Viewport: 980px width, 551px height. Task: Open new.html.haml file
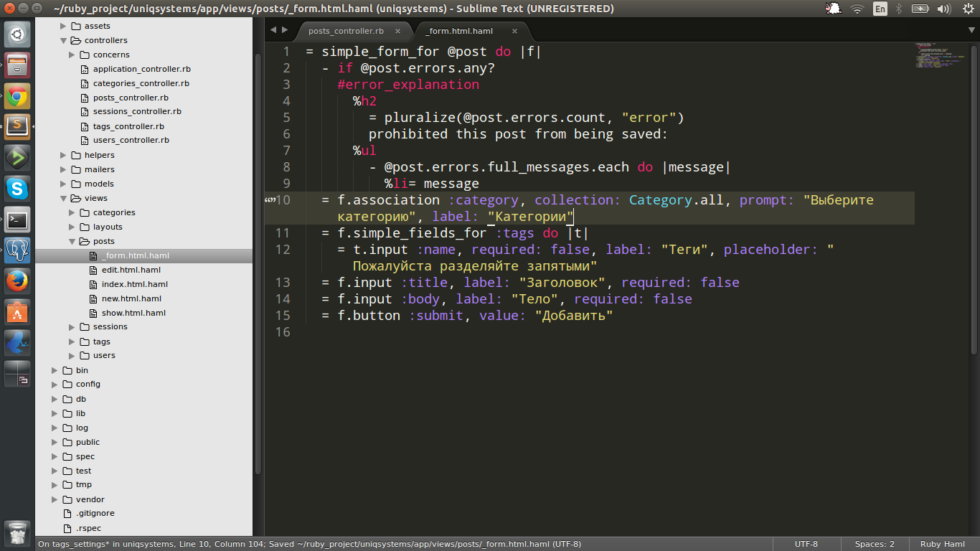(131, 298)
